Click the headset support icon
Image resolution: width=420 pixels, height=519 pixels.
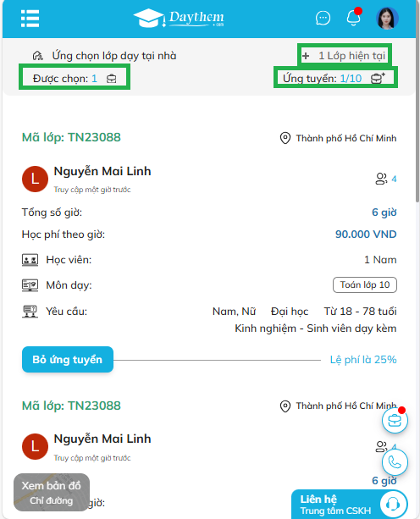tap(393, 505)
